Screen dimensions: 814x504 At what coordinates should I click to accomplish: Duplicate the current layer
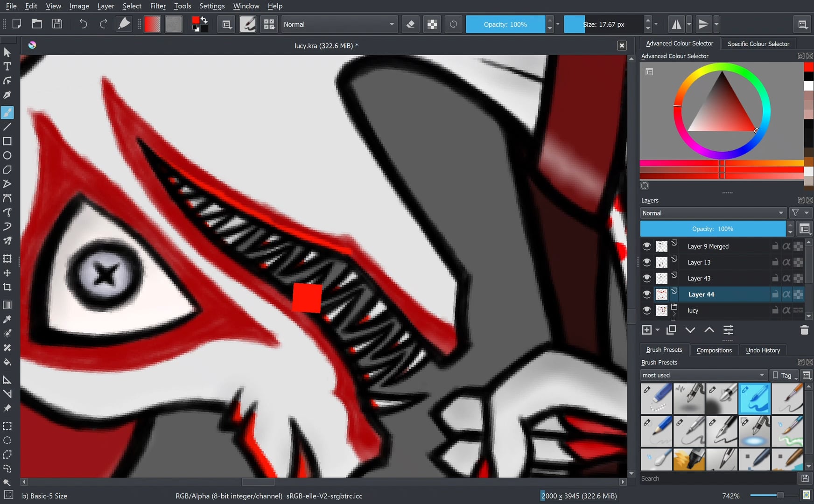pyautogui.click(x=671, y=330)
